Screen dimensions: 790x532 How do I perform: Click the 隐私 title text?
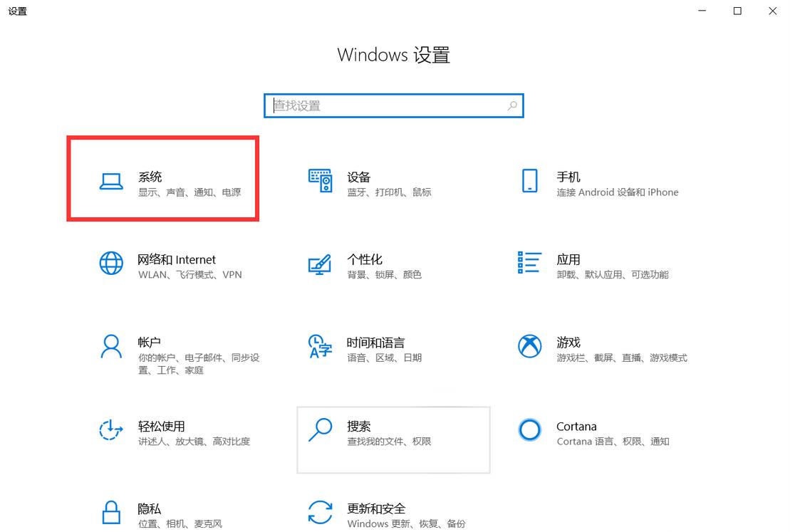tap(150, 508)
